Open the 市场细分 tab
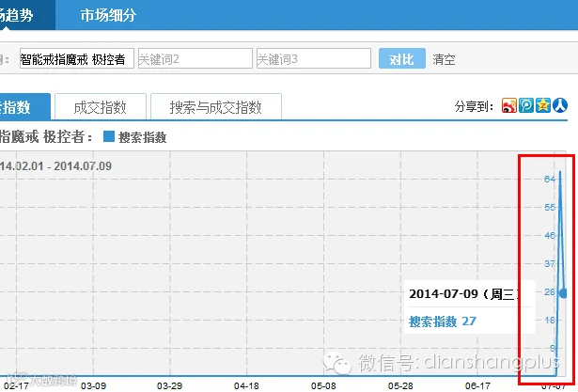This screenshot has height=392, width=578. [108, 15]
